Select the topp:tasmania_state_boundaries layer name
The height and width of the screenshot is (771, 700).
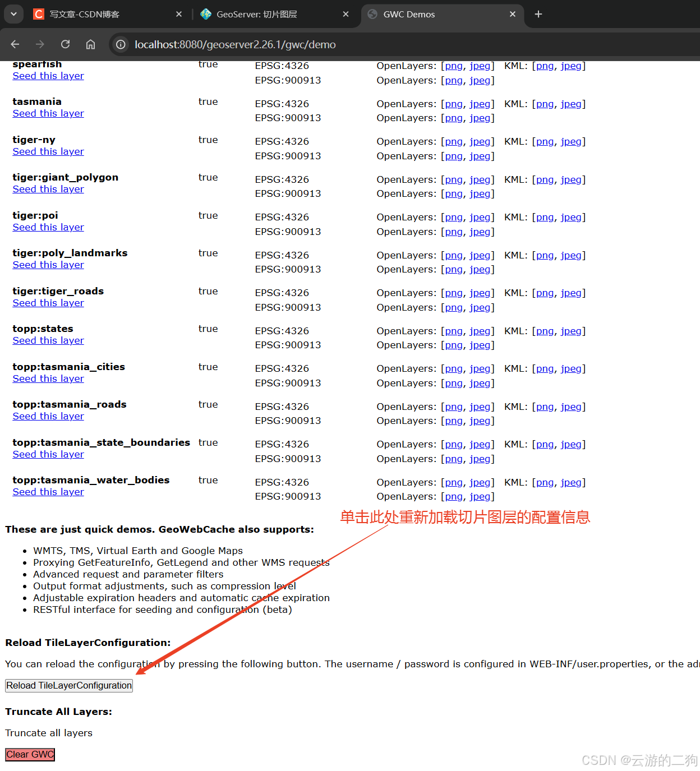102,442
